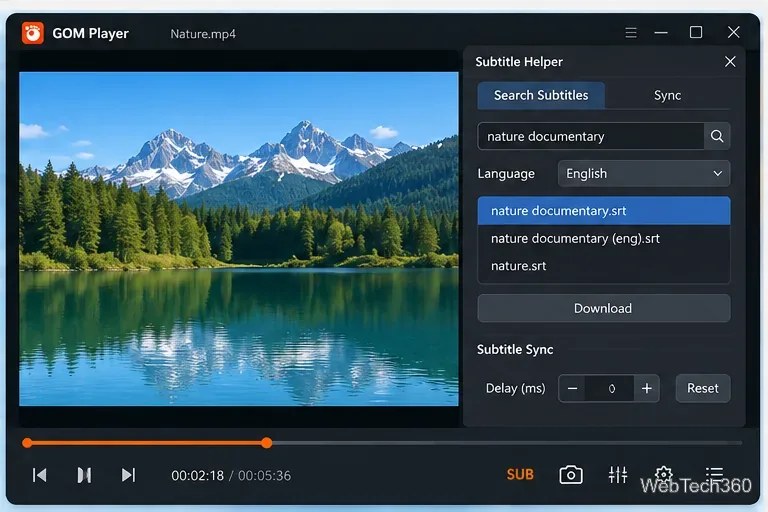Viewport: 768px width, 512px height.
Task: Skip to the next track
Action: pos(128,475)
